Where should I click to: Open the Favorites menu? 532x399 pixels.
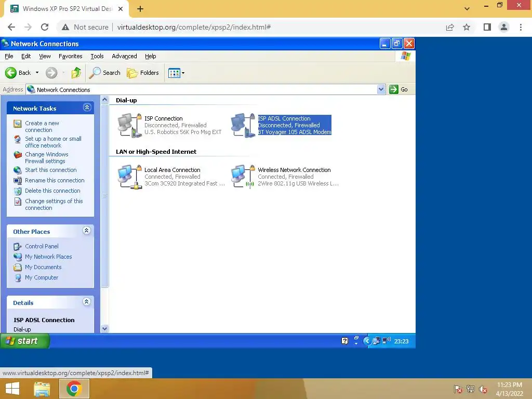coord(70,56)
